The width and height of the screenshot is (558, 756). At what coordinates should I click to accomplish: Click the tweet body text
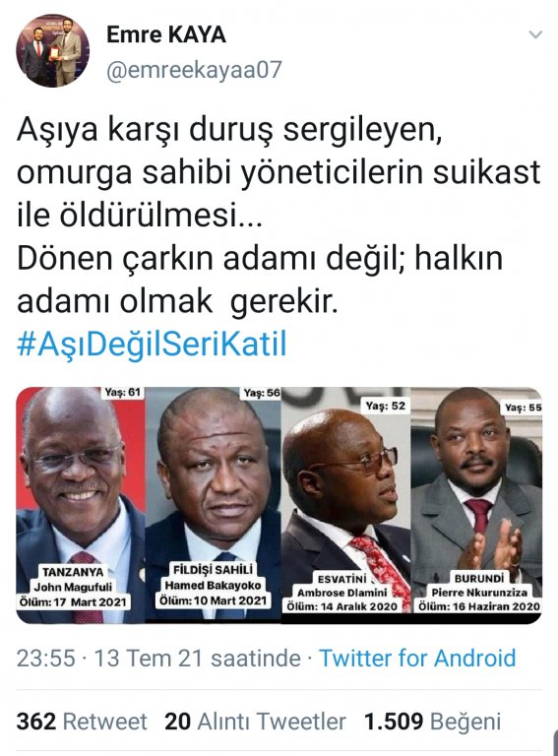coord(279,216)
